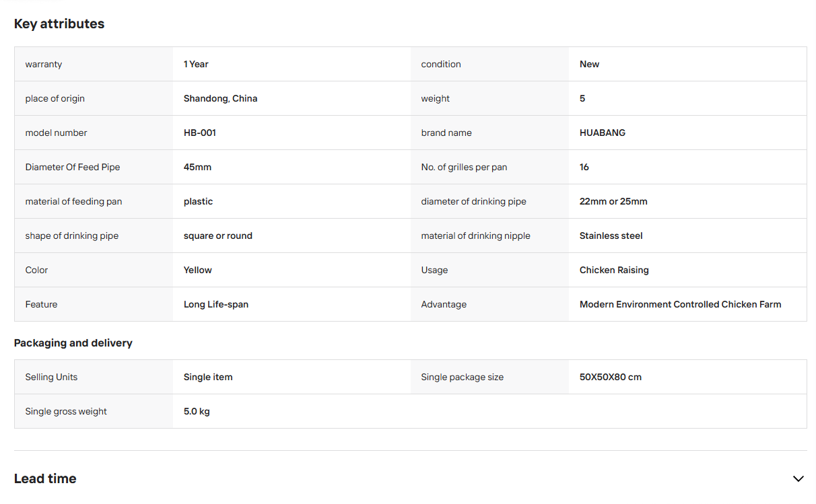Click the No. of grilles per pan label

[x=464, y=167]
